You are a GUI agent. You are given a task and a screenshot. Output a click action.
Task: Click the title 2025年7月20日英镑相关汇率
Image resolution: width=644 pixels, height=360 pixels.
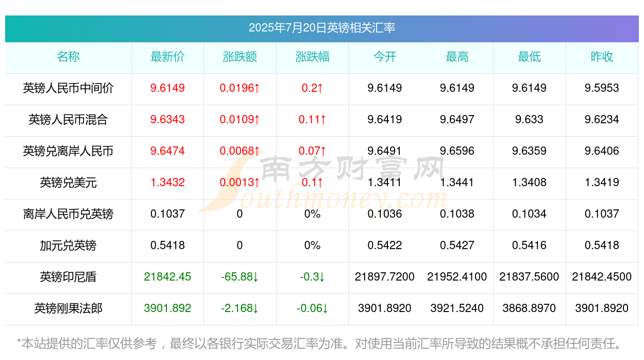[x=322, y=28]
